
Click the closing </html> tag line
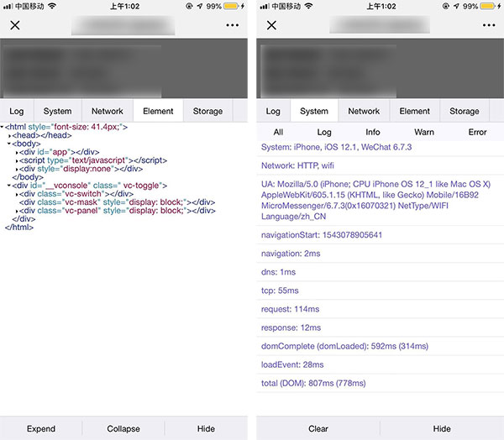point(19,228)
